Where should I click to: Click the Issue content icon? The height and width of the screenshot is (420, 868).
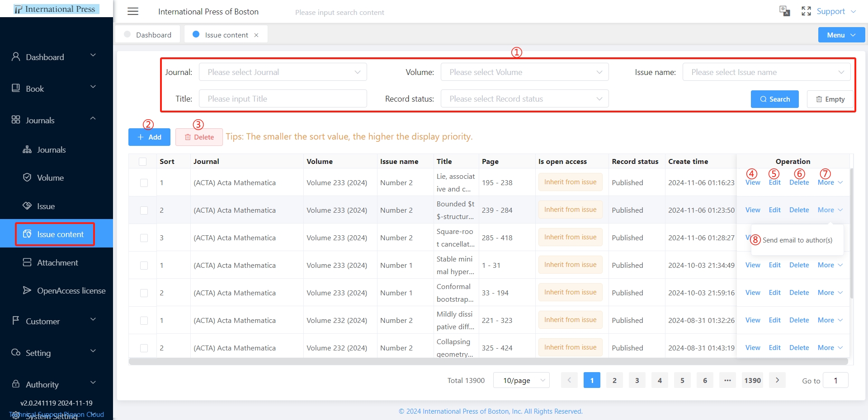click(x=27, y=234)
